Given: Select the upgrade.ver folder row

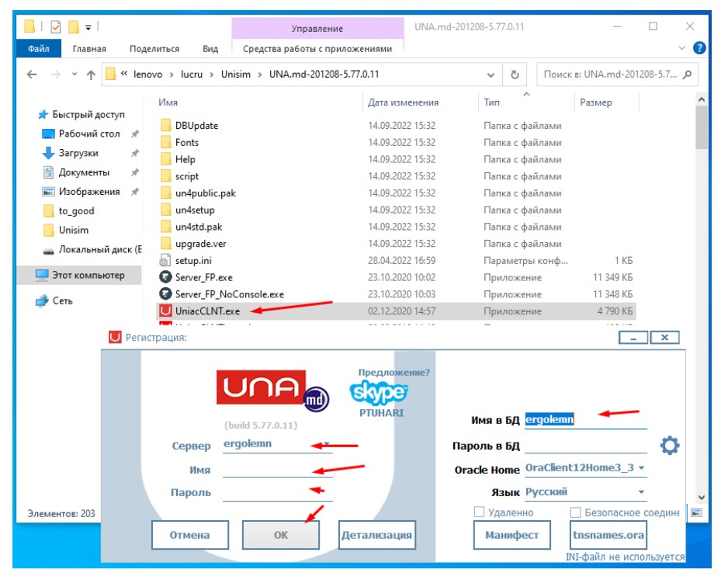Looking at the screenshot, I should (x=396, y=244).
